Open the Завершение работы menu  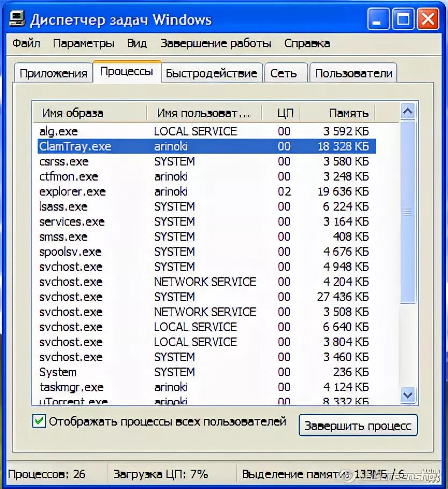pyautogui.click(x=215, y=44)
